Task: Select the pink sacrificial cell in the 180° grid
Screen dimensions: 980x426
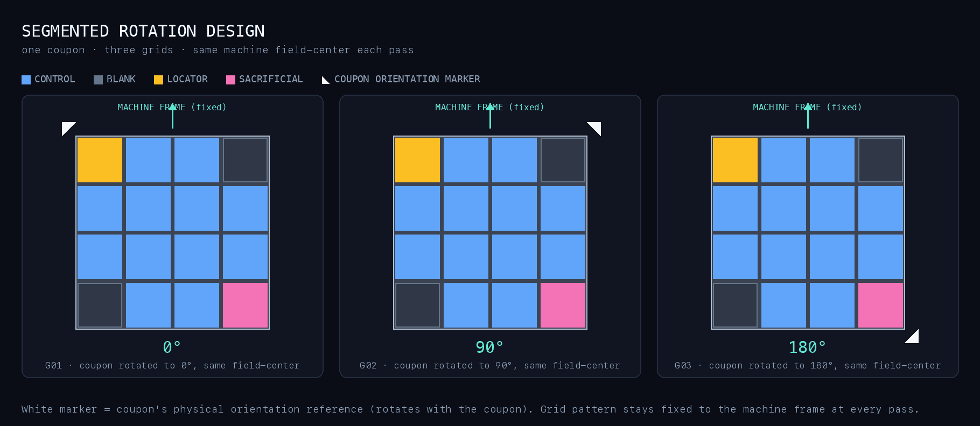Action: pyautogui.click(x=880, y=305)
